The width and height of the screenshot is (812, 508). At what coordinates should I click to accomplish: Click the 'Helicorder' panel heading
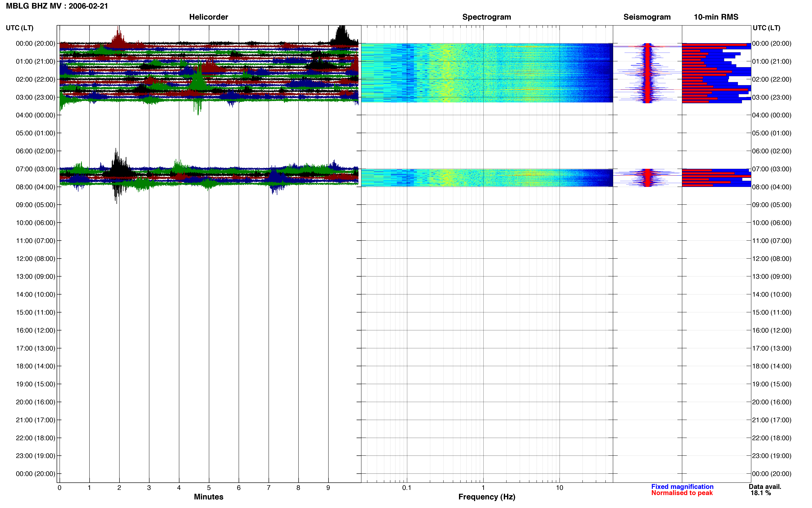[209, 17]
